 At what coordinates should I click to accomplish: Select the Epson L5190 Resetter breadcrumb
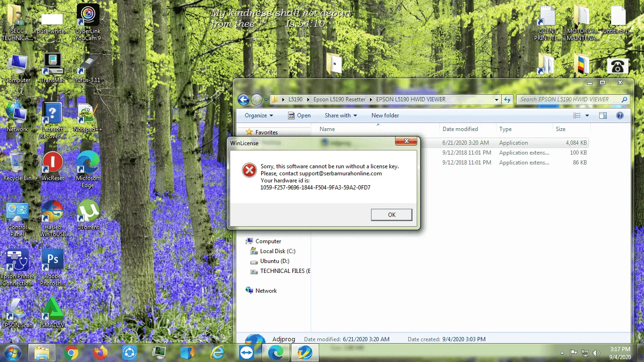click(339, 99)
